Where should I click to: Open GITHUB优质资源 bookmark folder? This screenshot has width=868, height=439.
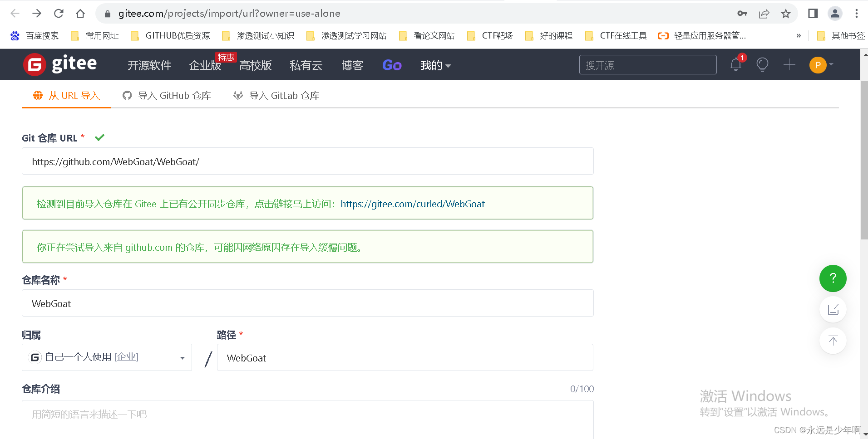[x=170, y=36]
